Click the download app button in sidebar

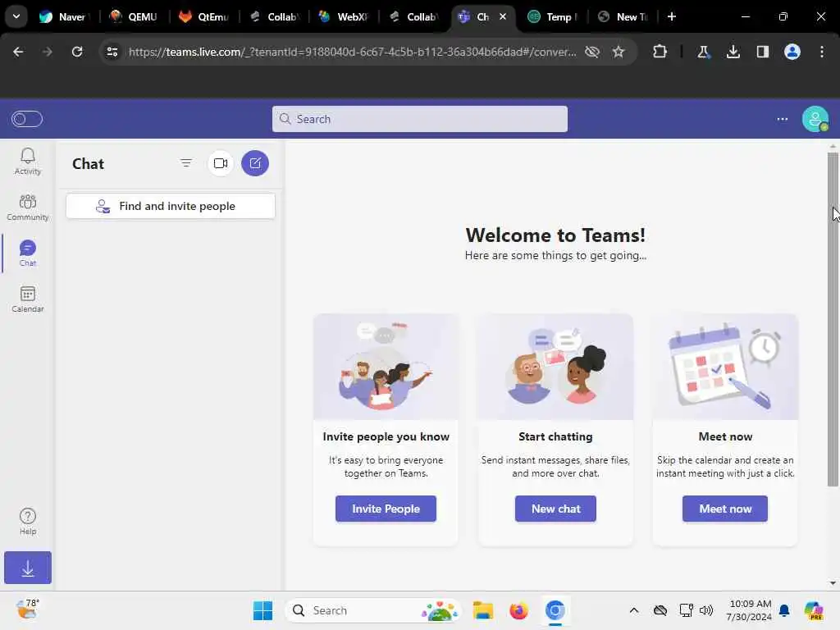coord(27,568)
